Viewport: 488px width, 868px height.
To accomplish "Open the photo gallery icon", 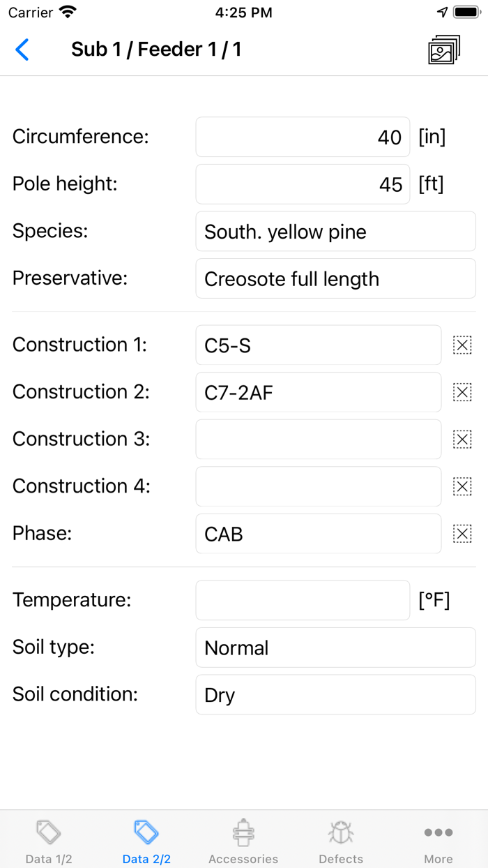I will click(443, 50).
